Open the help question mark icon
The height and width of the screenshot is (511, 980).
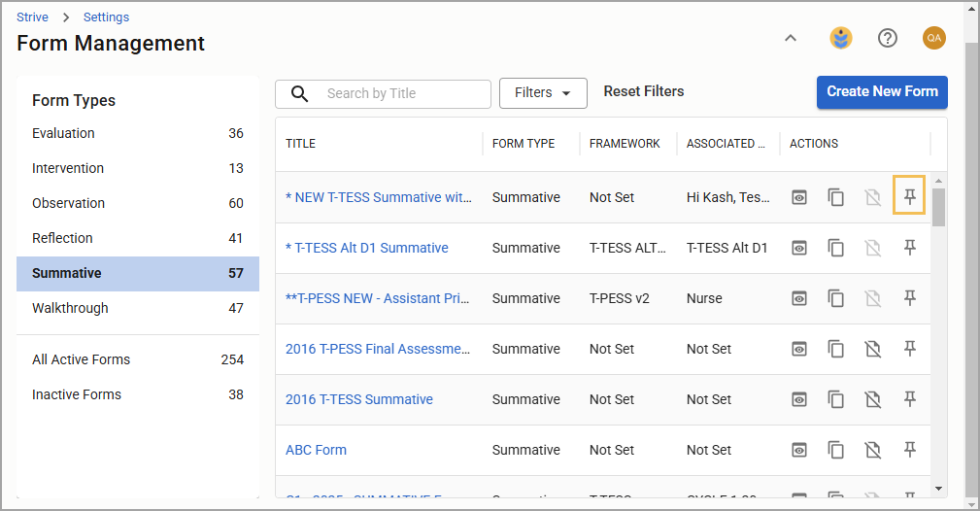(x=887, y=38)
